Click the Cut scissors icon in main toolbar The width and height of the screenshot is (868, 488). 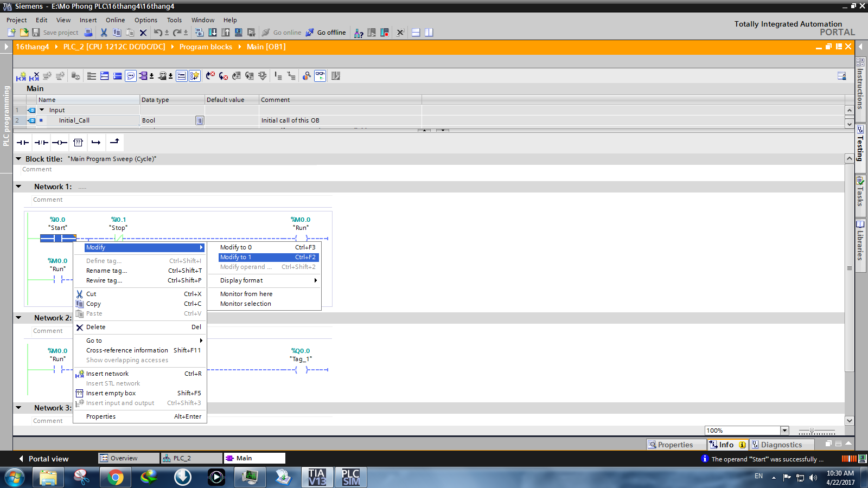pyautogui.click(x=104, y=33)
